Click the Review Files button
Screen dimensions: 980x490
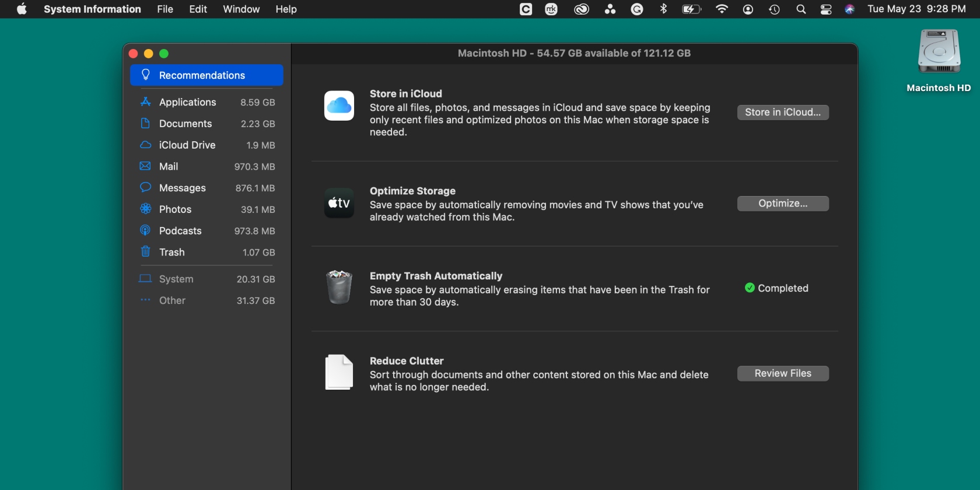tap(783, 373)
